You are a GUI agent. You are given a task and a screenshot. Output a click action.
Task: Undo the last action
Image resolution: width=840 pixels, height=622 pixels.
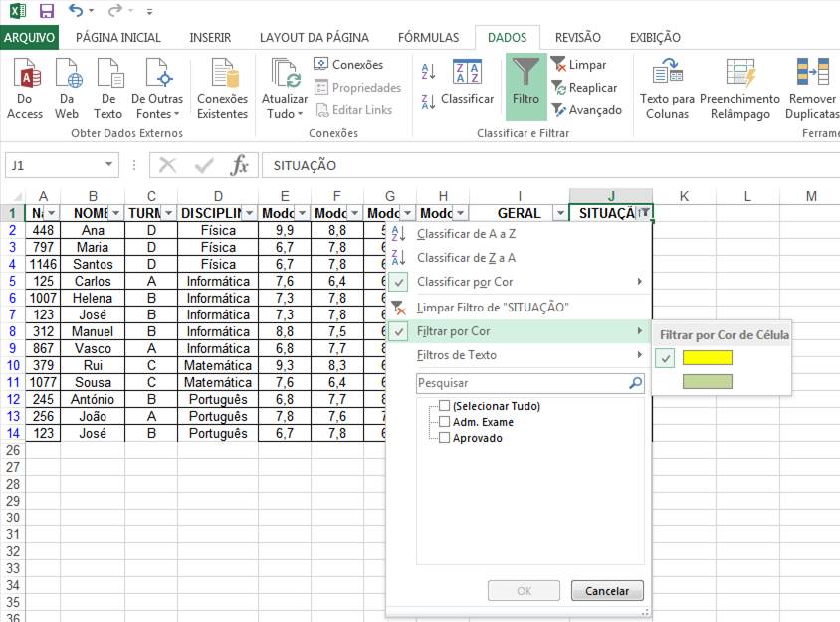click(76, 10)
